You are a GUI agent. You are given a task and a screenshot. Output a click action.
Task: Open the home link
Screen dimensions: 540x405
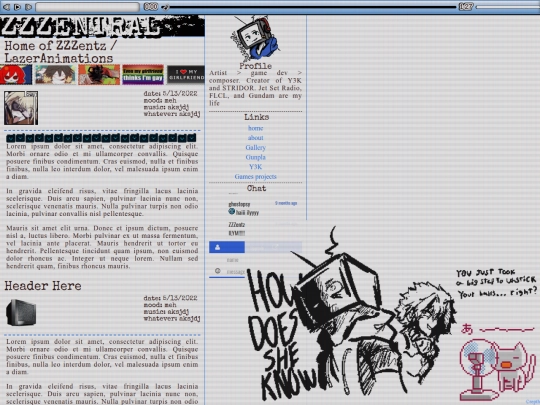(x=256, y=128)
